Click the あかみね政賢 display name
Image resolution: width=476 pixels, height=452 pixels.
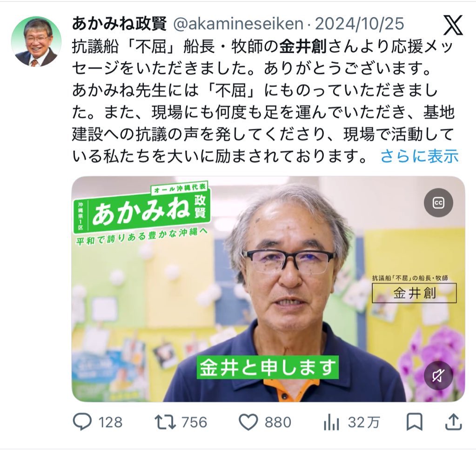click(119, 24)
